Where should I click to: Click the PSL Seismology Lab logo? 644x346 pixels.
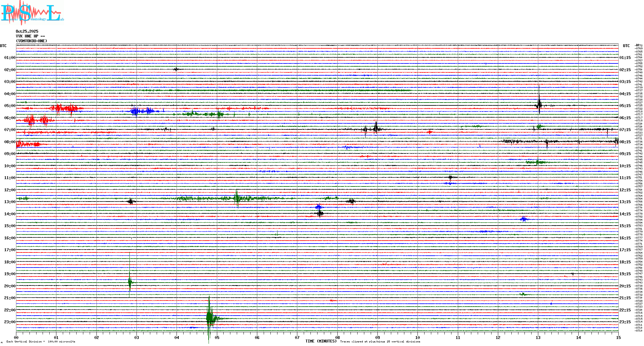point(32,13)
